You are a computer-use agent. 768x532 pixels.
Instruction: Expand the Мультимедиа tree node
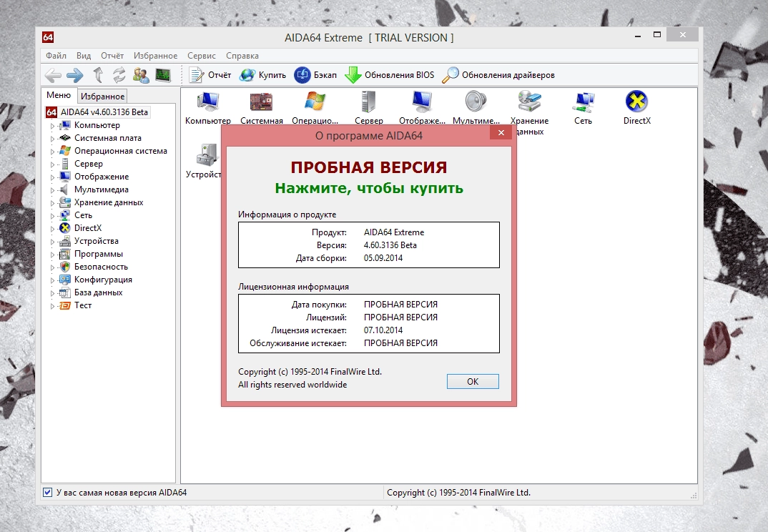52,190
